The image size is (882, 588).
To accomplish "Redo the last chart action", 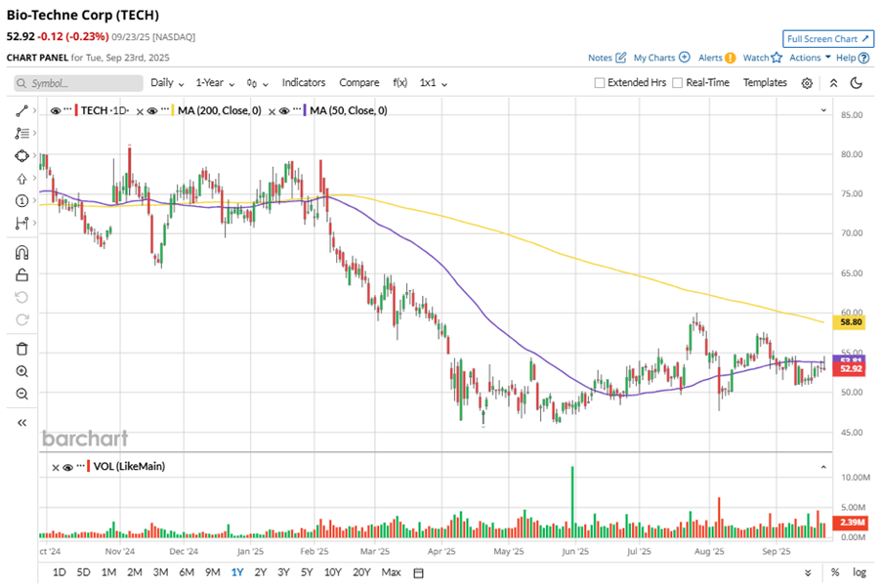I will coord(21,319).
